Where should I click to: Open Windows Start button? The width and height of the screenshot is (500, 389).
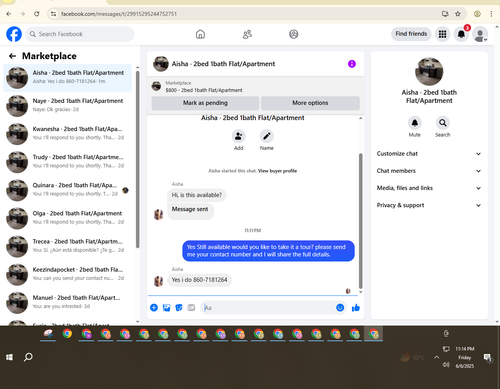click(x=10, y=357)
